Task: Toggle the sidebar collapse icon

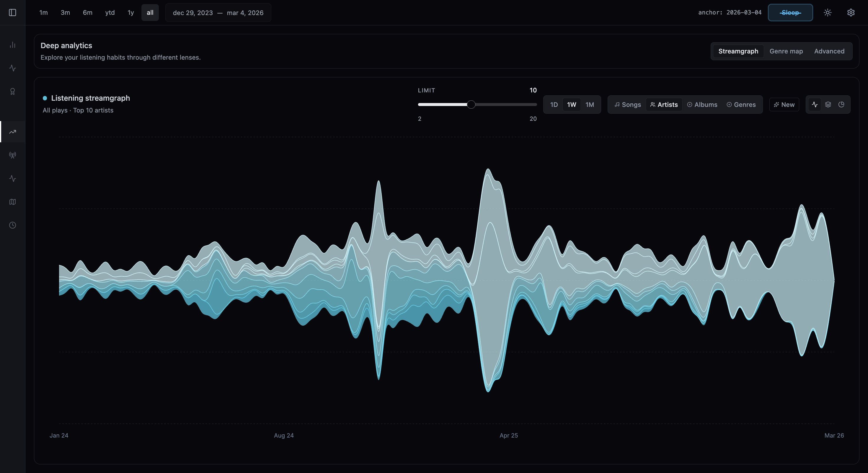Action: coord(13,12)
